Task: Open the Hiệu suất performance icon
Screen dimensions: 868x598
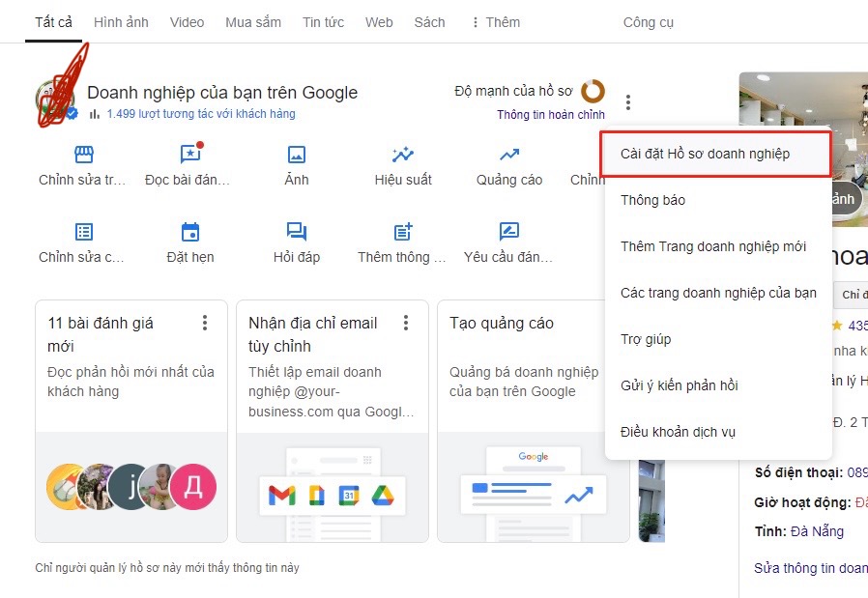Action: [x=403, y=155]
